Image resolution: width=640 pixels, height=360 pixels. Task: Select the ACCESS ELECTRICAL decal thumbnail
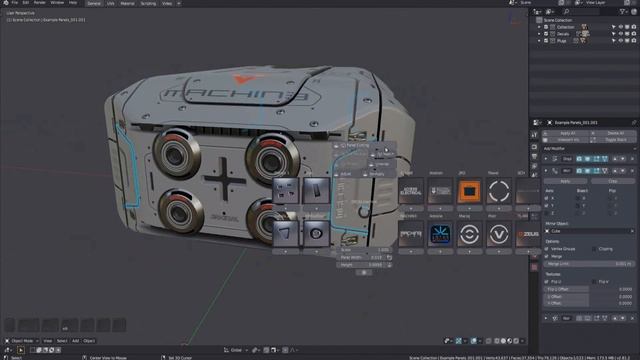[x=411, y=191]
